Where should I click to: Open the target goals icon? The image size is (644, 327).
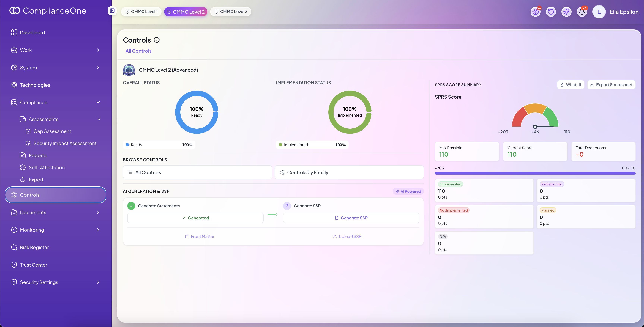(536, 12)
